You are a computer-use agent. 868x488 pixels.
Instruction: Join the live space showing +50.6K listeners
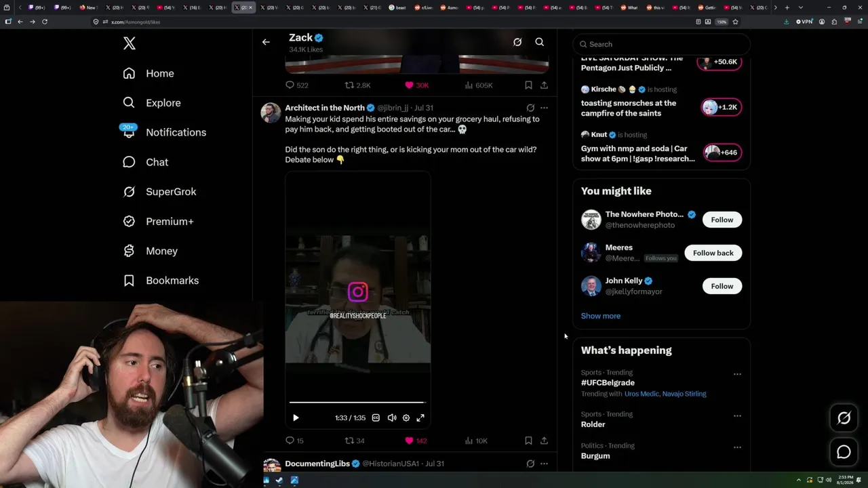721,62
